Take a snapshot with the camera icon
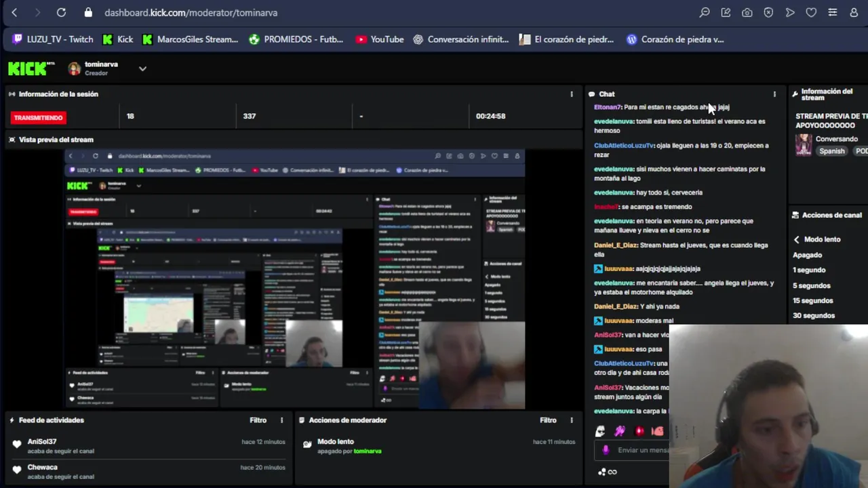This screenshot has width=868, height=488. pyautogui.click(x=747, y=12)
